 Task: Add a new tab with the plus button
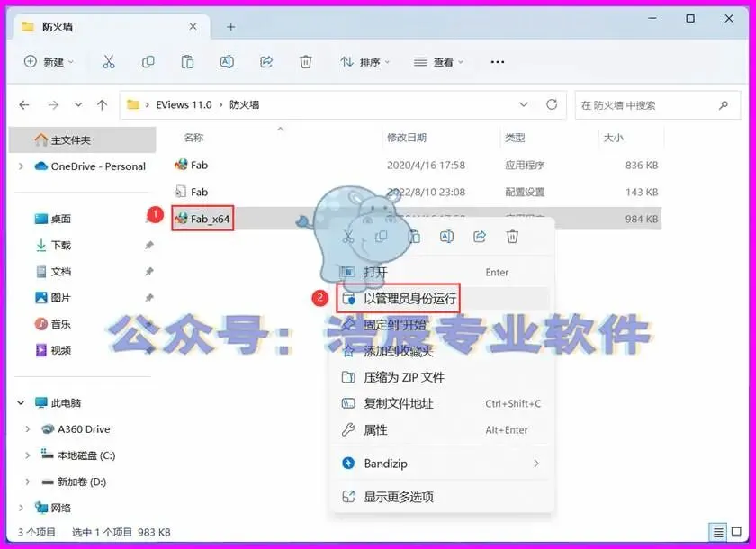pos(231,27)
